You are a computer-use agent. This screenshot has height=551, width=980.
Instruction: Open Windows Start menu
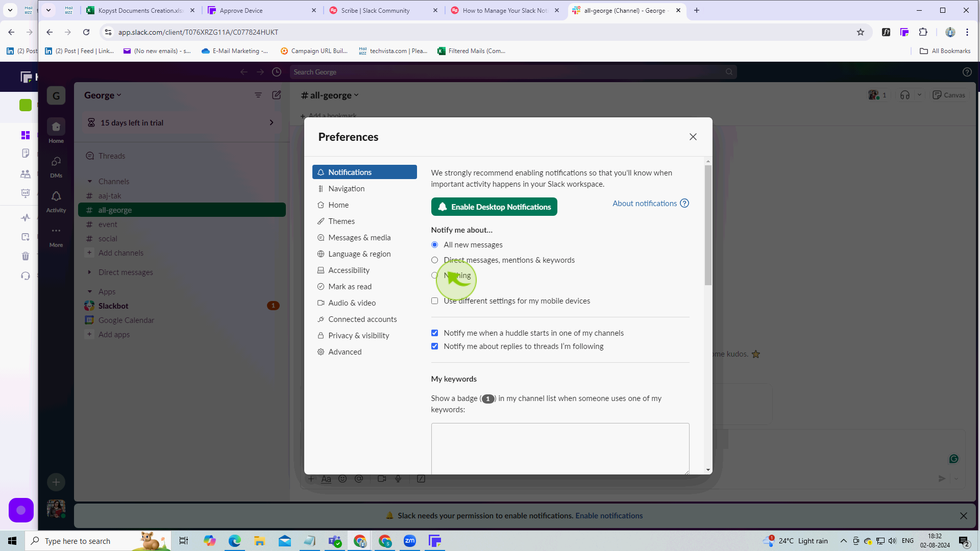[x=12, y=541]
